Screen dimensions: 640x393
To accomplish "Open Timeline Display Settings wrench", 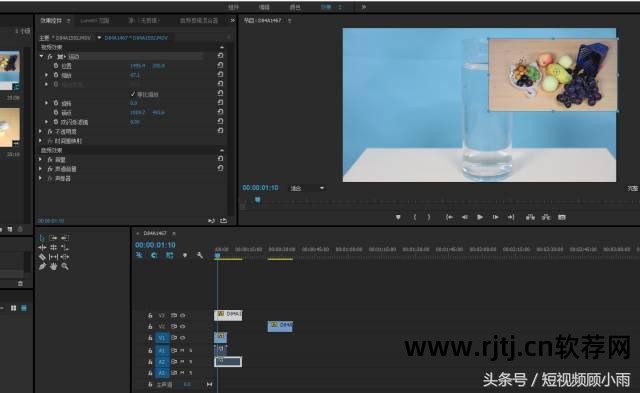I will point(200,255).
